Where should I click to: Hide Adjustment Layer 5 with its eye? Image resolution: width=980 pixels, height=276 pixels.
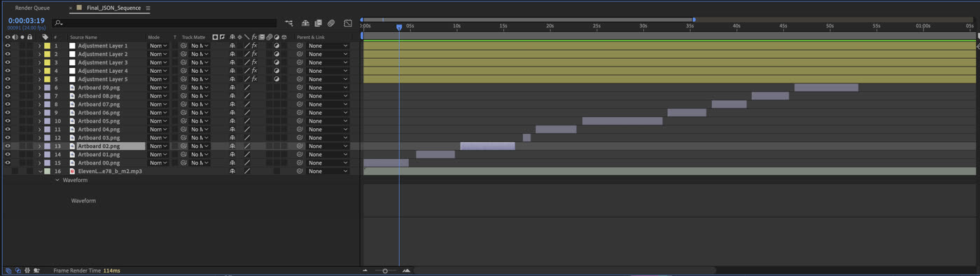pos(8,79)
